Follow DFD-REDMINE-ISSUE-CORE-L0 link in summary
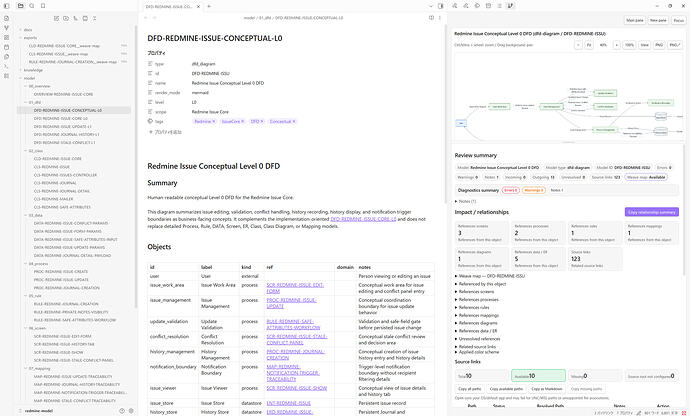 (x=363, y=219)
